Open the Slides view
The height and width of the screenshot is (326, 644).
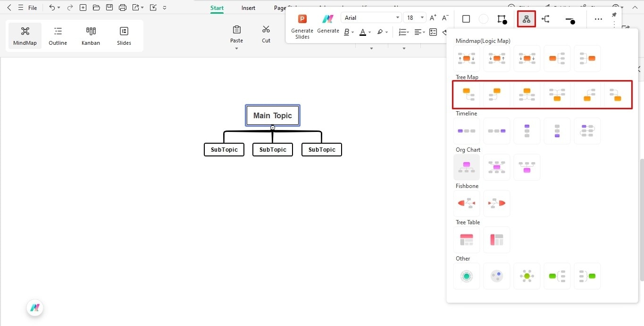point(124,35)
